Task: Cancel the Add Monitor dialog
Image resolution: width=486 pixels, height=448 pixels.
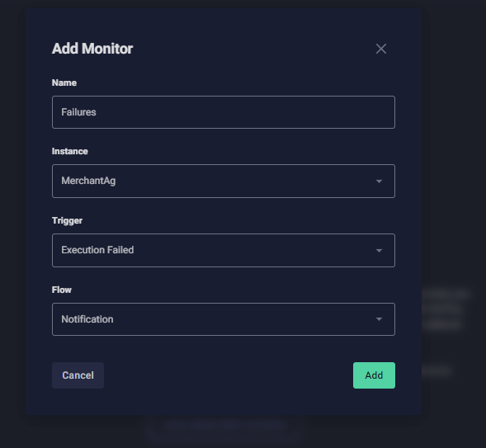Action: pyautogui.click(x=78, y=375)
